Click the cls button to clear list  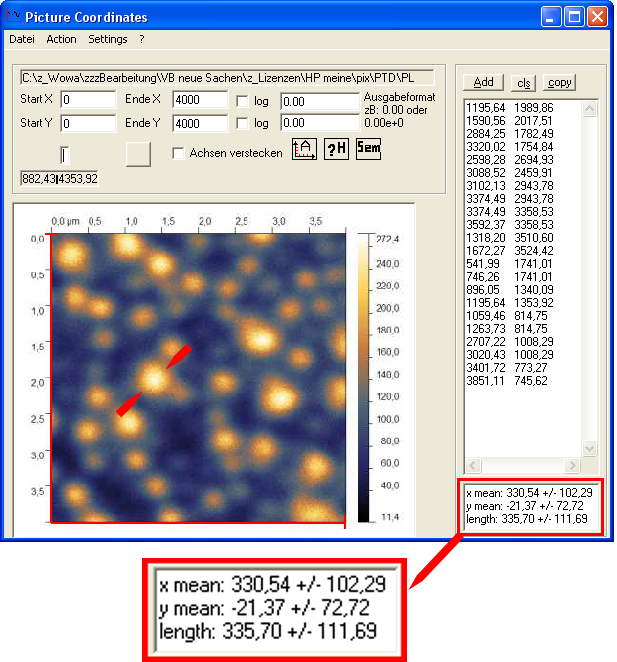[524, 83]
